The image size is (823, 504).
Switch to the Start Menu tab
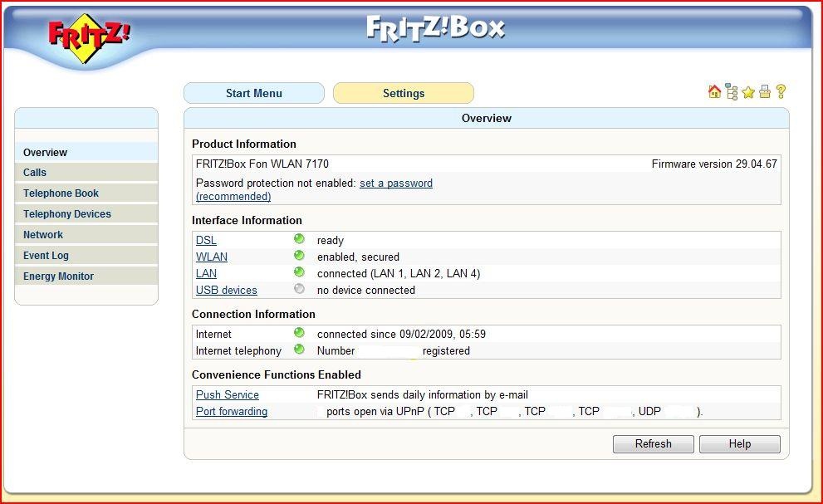click(254, 93)
